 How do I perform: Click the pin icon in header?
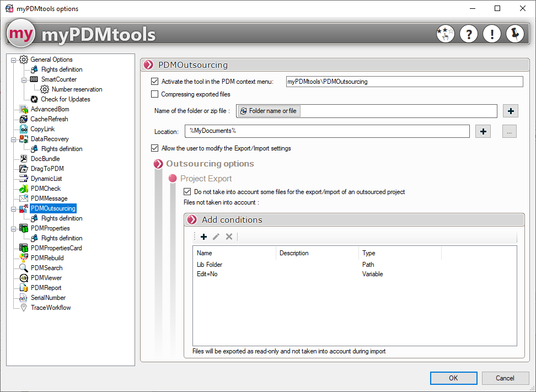click(514, 34)
